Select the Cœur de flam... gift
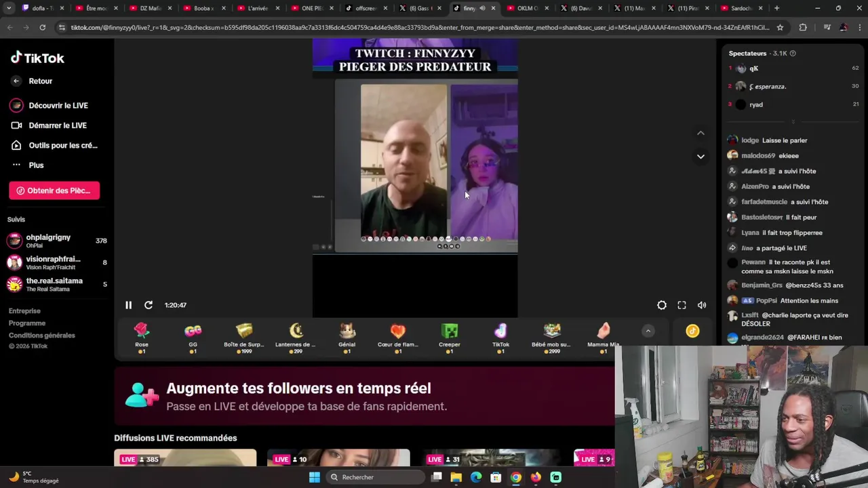 (398, 338)
